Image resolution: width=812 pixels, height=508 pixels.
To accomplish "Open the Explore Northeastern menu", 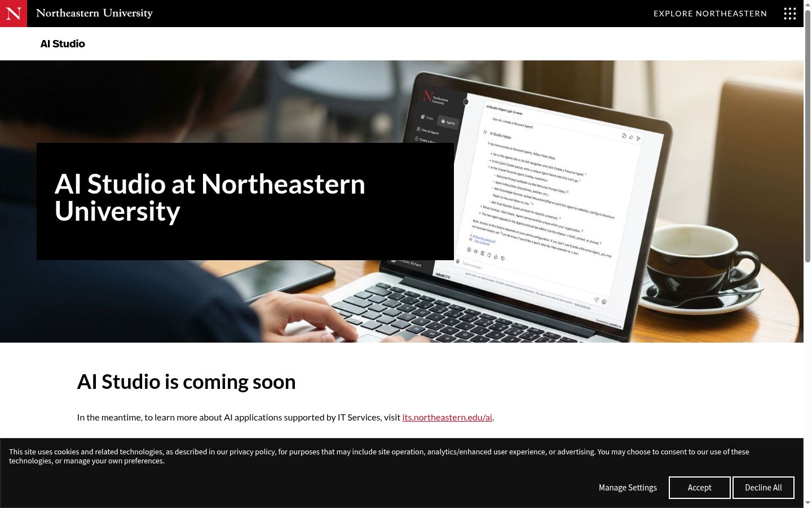I will click(710, 14).
